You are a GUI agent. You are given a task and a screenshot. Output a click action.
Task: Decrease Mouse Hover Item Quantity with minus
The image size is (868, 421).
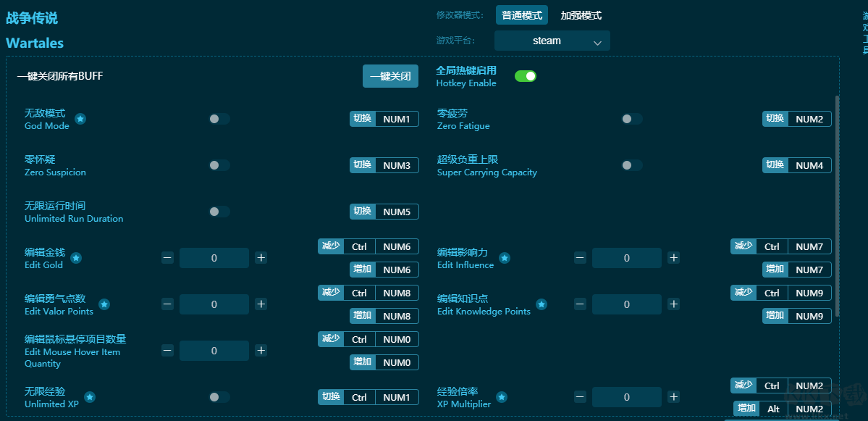(168, 351)
